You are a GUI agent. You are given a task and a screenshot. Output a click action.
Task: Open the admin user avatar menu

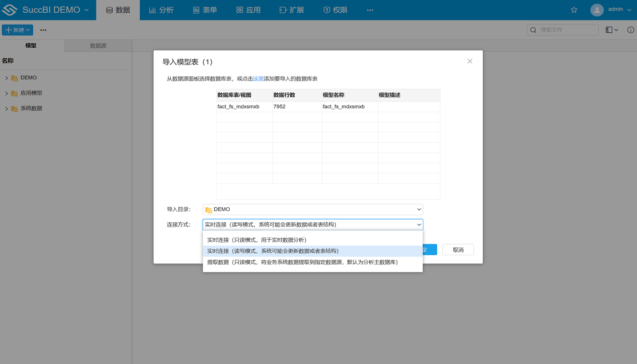(x=597, y=10)
